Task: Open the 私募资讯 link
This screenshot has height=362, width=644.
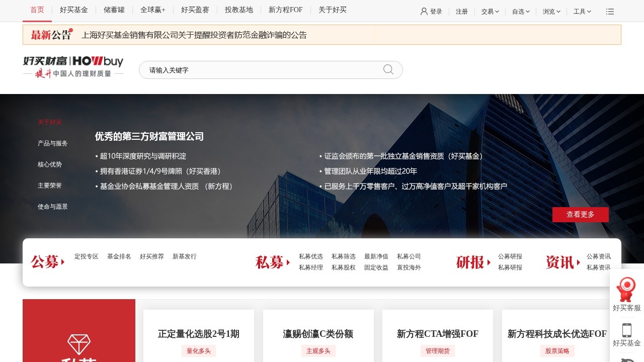Action: 599,267
